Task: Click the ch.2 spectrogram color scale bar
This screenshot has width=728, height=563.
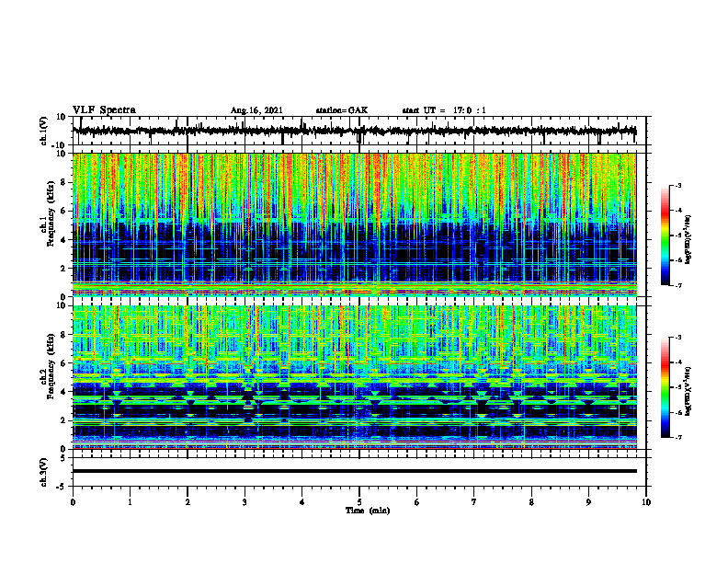Action: 665,387
